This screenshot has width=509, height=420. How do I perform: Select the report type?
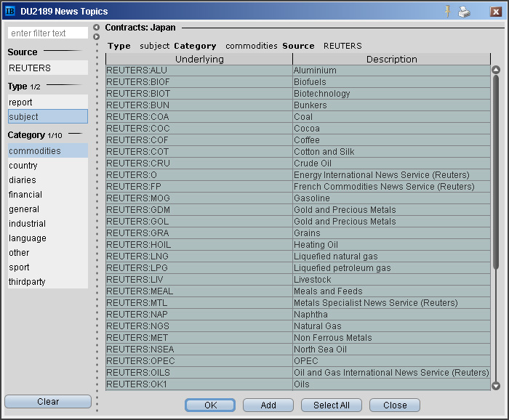(48, 102)
